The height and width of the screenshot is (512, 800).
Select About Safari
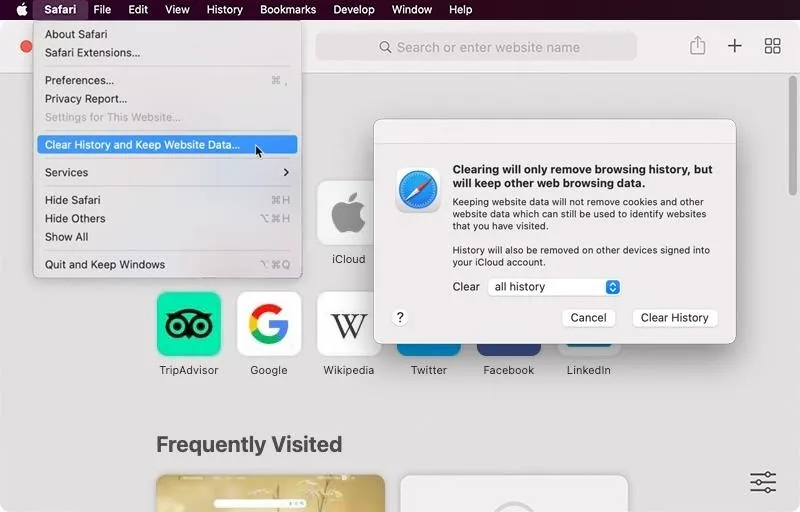167,34
